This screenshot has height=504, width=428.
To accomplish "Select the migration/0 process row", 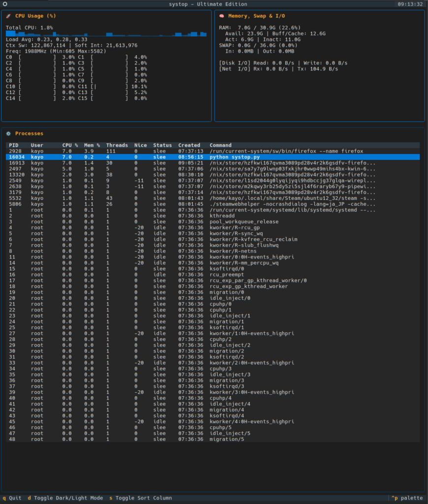I will (x=213, y=292).
